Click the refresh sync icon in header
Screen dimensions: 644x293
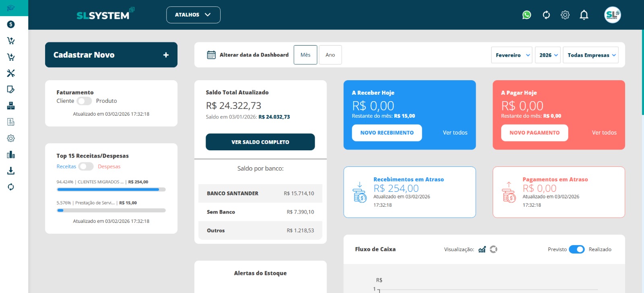click(546, 15)
